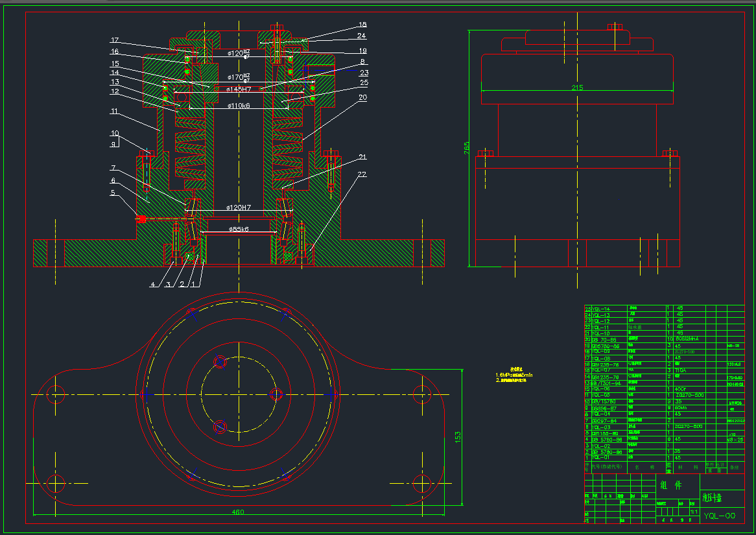
Task: Click the ø170 H7/g7 fit dimension
Action: pos(239,77)
